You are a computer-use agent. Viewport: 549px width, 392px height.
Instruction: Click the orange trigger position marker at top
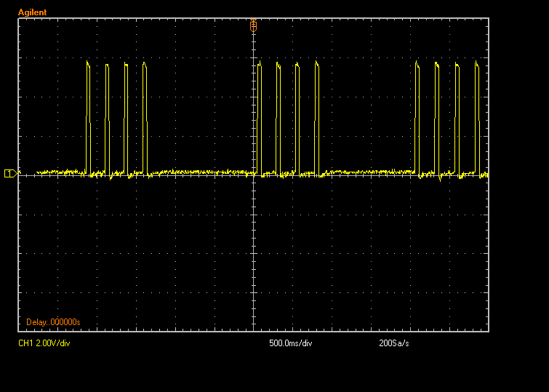click(253, 26)
